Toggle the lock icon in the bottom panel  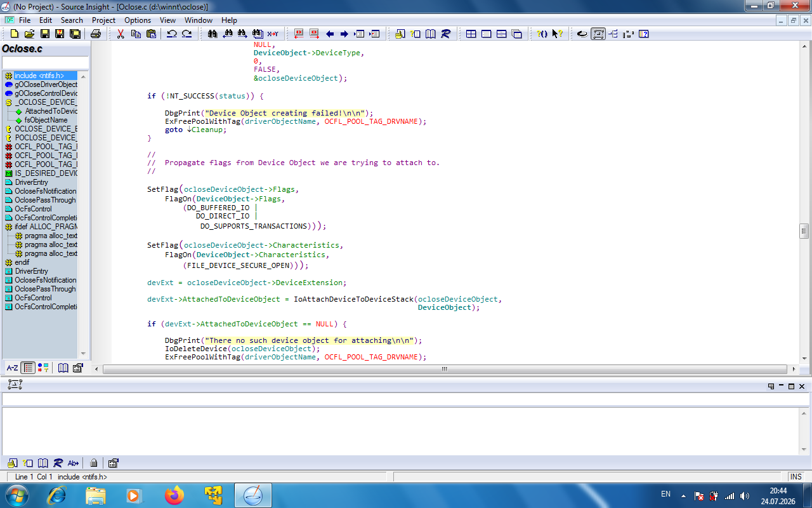tap(93, 463)
